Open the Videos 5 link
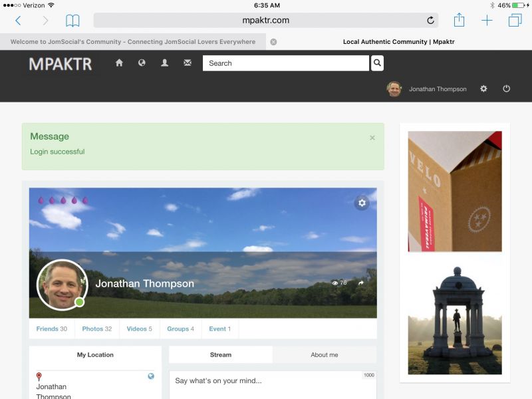 pyautogui.click(x=139, y=329)
